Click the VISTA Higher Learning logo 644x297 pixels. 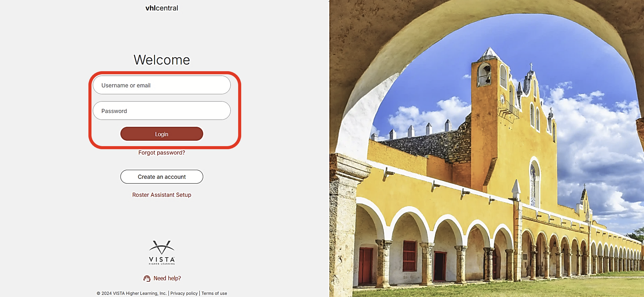(x=162, y=253)
